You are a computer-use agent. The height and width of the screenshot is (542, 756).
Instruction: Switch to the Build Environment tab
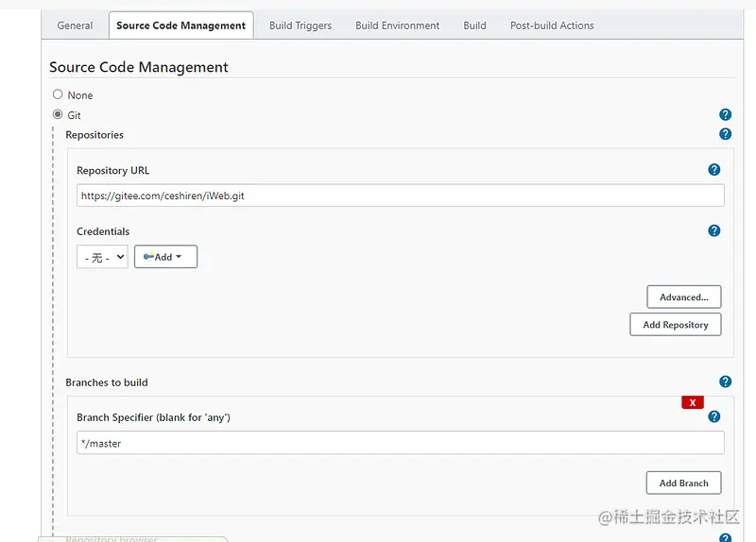click(397, 25)
